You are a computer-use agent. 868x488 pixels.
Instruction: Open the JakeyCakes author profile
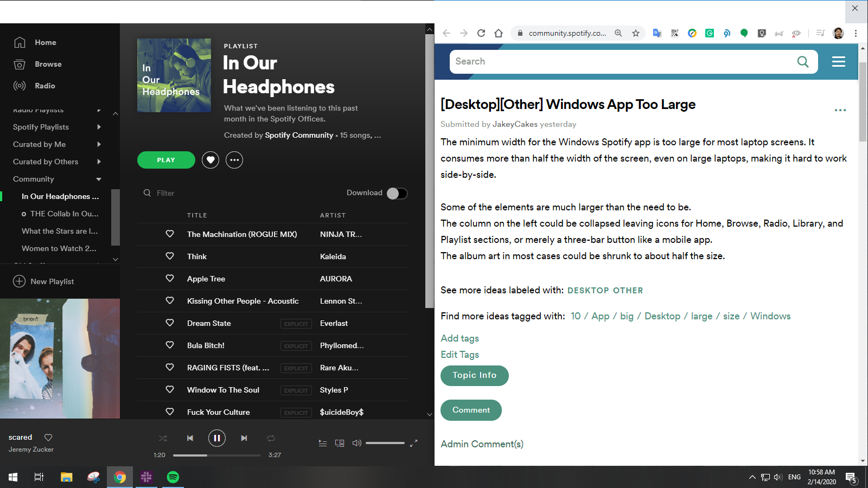click(x=515, y=124)
